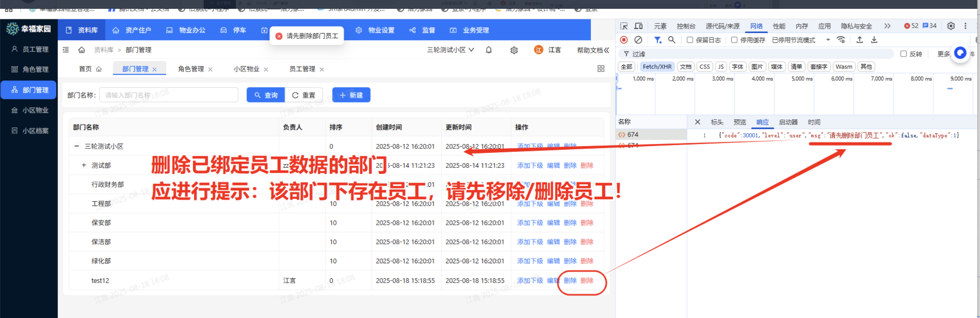980x318 pixels.
Task: Click the blue 查询 search button
Action: [x=266, y=95]
